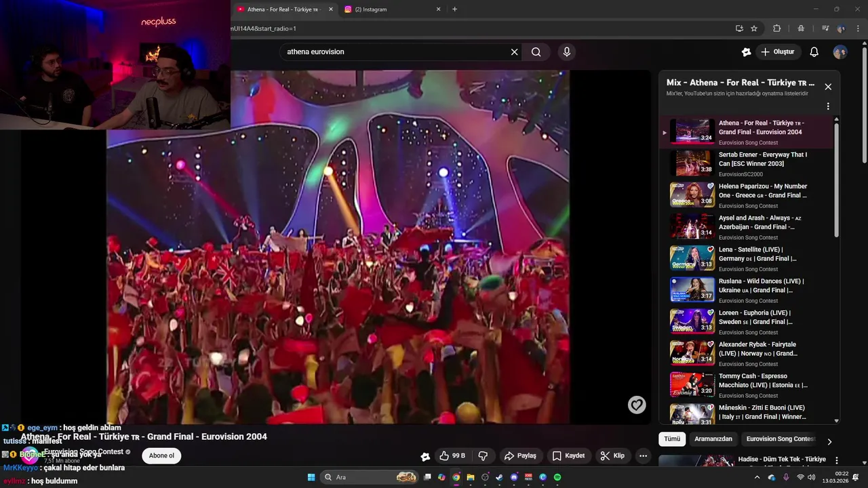Open the Mix playlist three-dot options

tap(828, 106)
